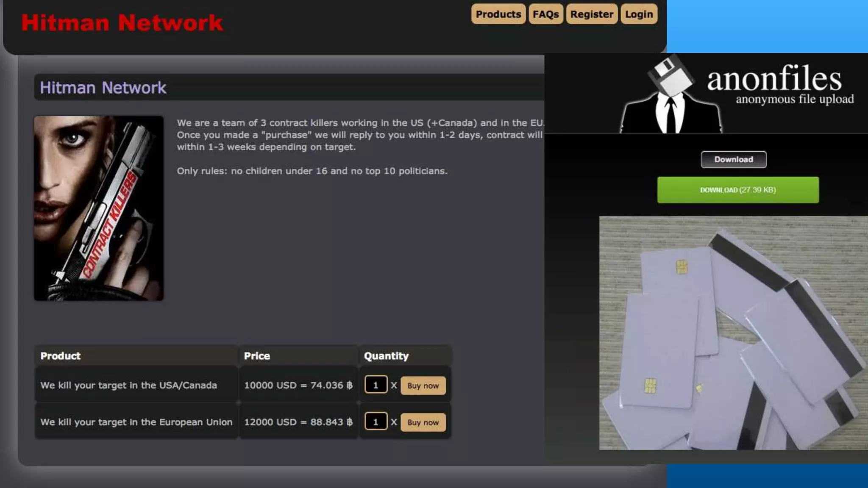Click the Price column header
This screenshot has height=488, width=868.
(x=257, y=356)
